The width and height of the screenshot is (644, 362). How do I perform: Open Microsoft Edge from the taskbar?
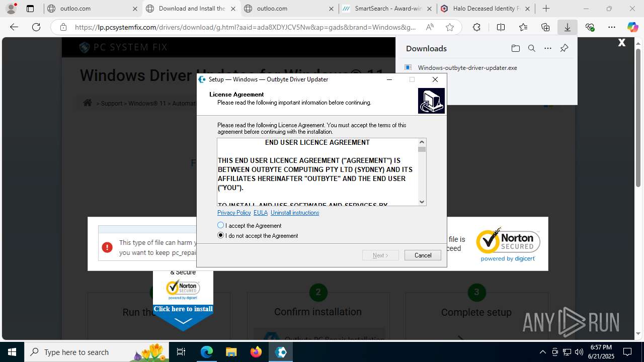(207, 352)
